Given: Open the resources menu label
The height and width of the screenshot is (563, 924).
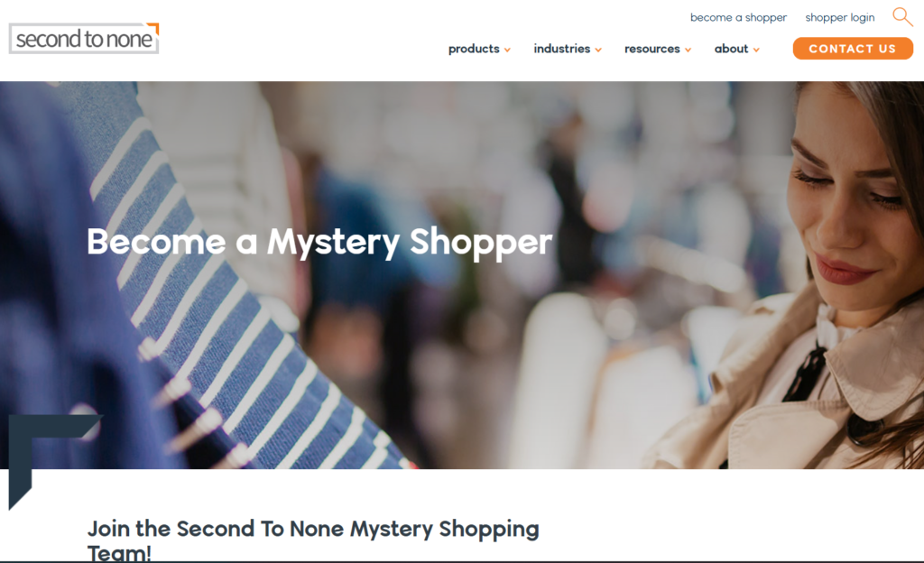Looking at the screenshot, I should (651, 49).
